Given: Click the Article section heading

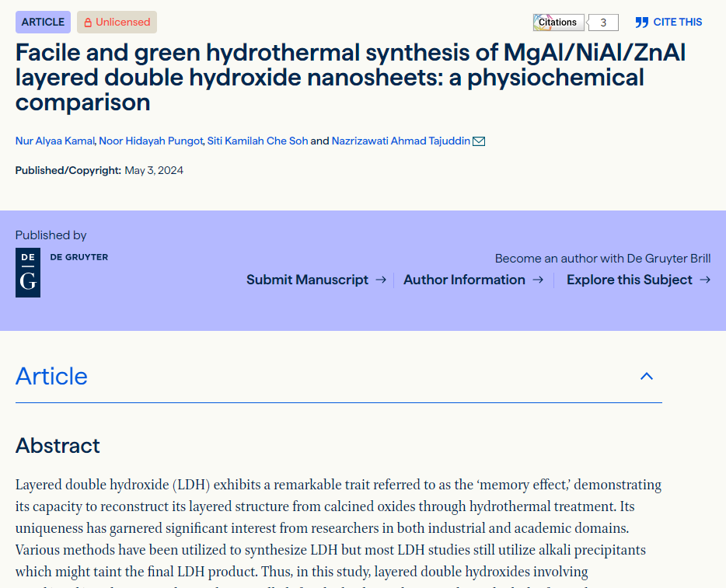Looking at the screenshot, I should [x=51, y=377].
